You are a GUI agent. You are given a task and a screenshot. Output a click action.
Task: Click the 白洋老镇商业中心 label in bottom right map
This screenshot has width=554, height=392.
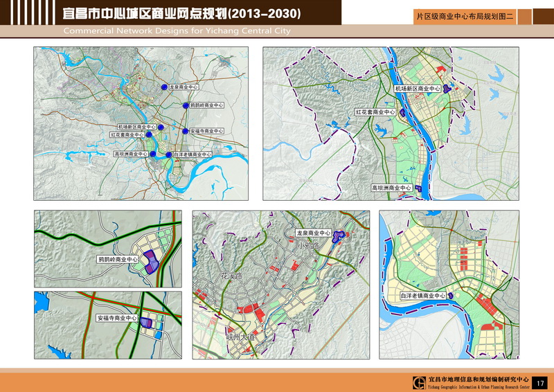coord(422,296)
